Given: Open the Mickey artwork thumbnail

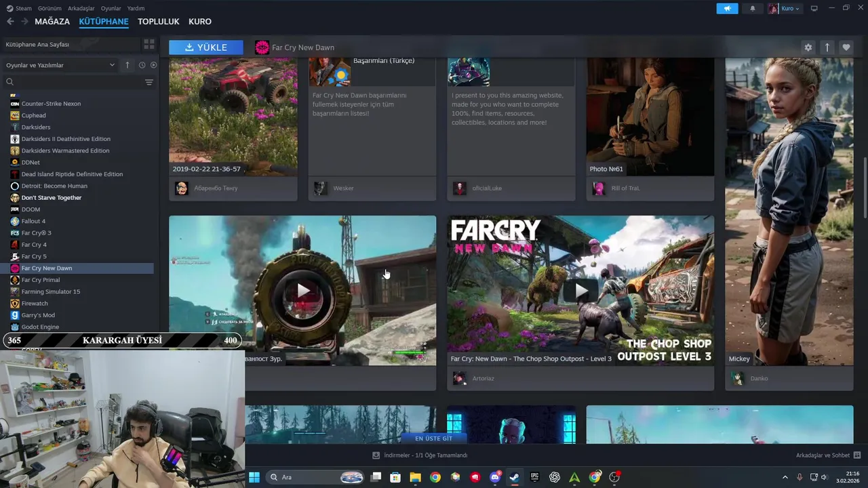Looking at the screenshot, I should tap(789, 211).
